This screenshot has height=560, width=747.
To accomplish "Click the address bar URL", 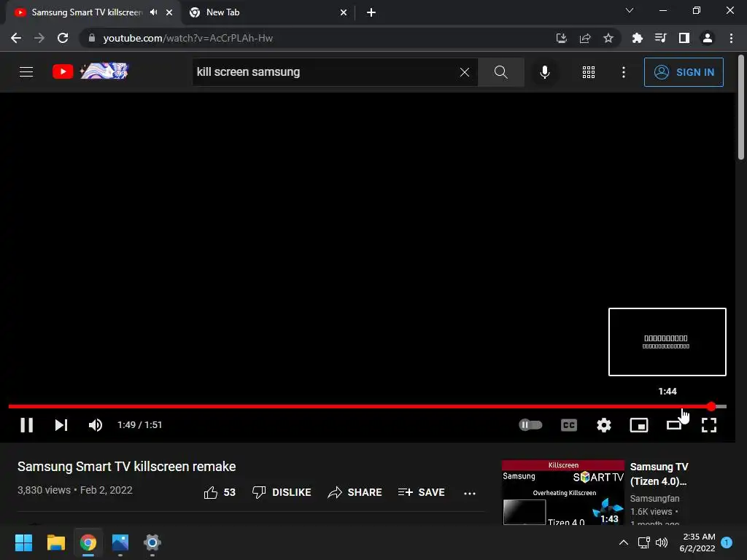I will 187,38.
